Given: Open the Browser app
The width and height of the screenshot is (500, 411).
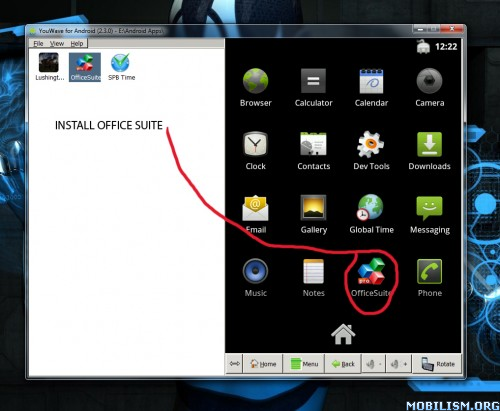Looking at the screenshot, I should point(256,87).
